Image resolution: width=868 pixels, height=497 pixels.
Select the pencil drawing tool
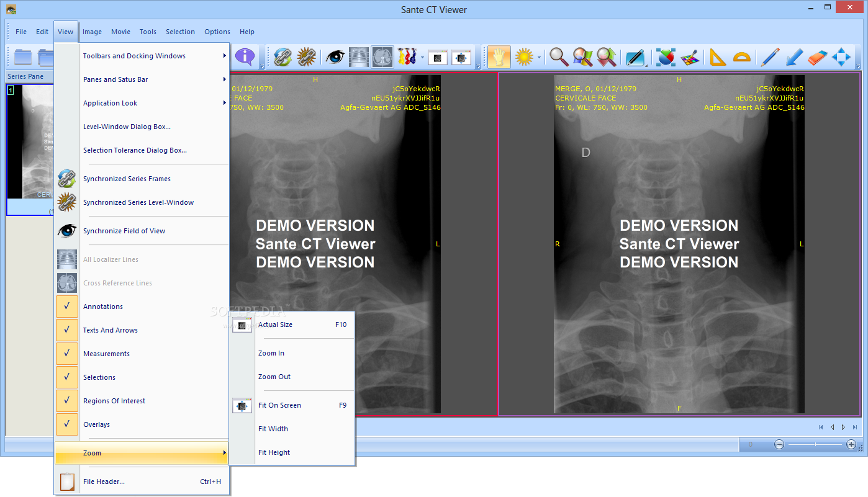[x=771, y=57]
